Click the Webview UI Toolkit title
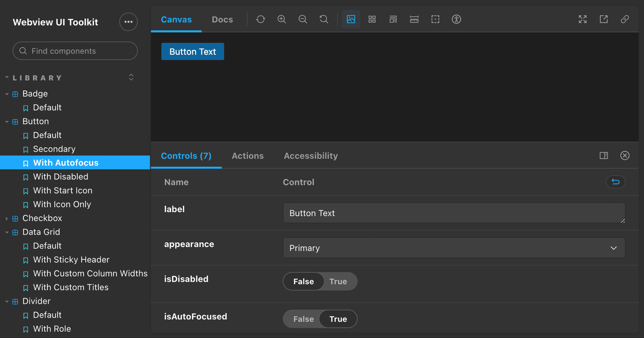This screenshot has width=644, height=338. 55,22
